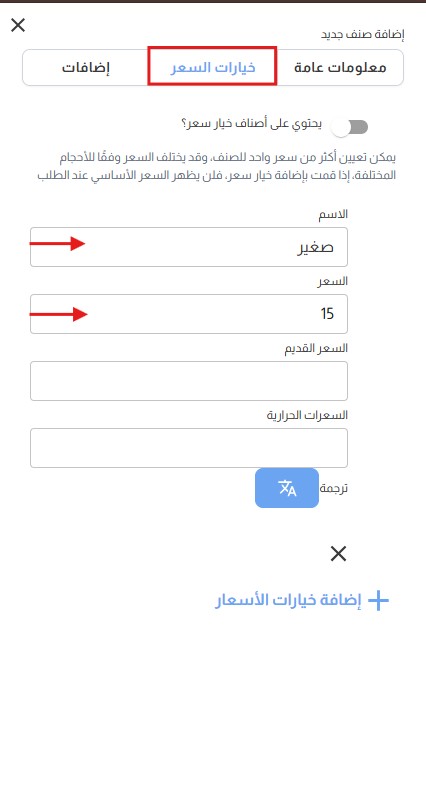Click the empty السعرات الحرارية input box
Viewport: 426px width, 809px height.
pyautogui.click(x=189, y=448)
